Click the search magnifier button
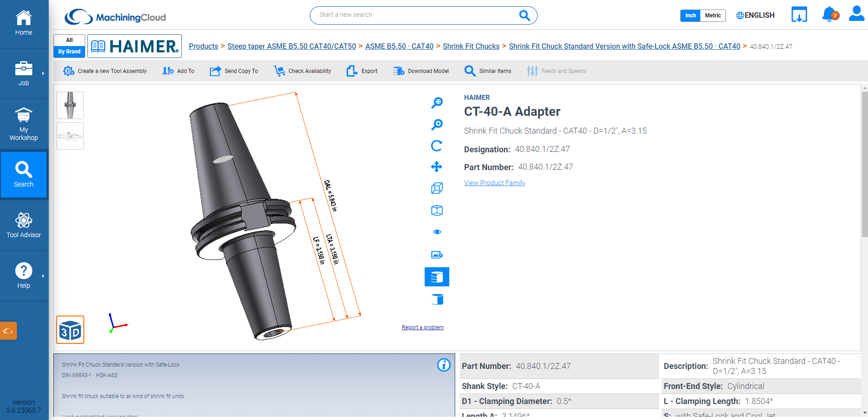 tap(524, 16)
